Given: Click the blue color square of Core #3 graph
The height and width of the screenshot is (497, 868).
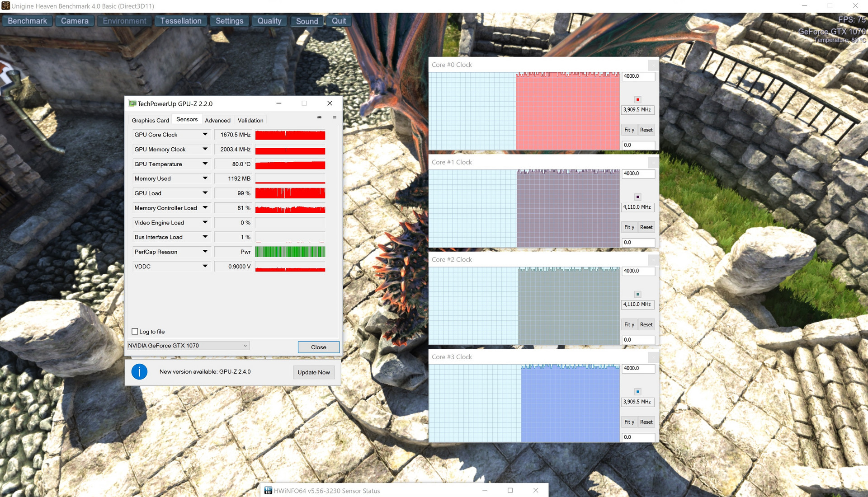Looking at the screenshot, I should pos(637,392).
